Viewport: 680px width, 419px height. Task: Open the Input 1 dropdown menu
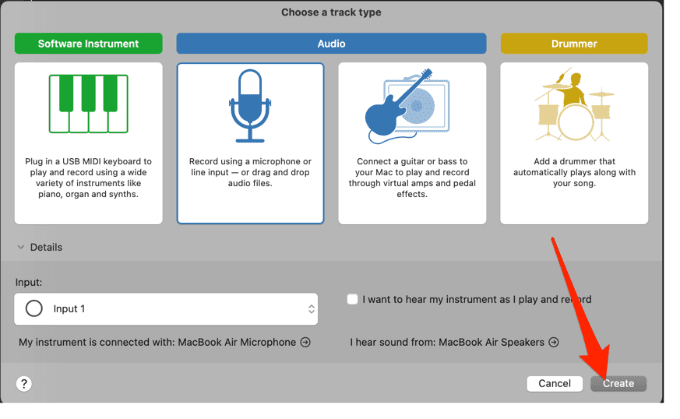click(165, 309)
